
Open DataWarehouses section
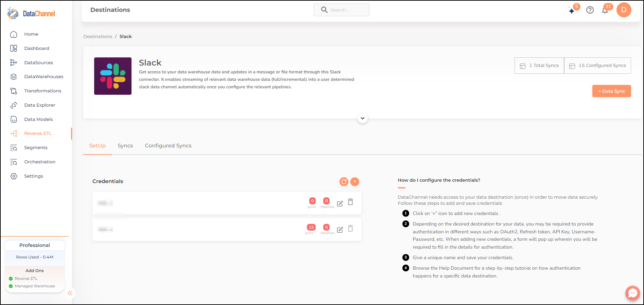43,77
